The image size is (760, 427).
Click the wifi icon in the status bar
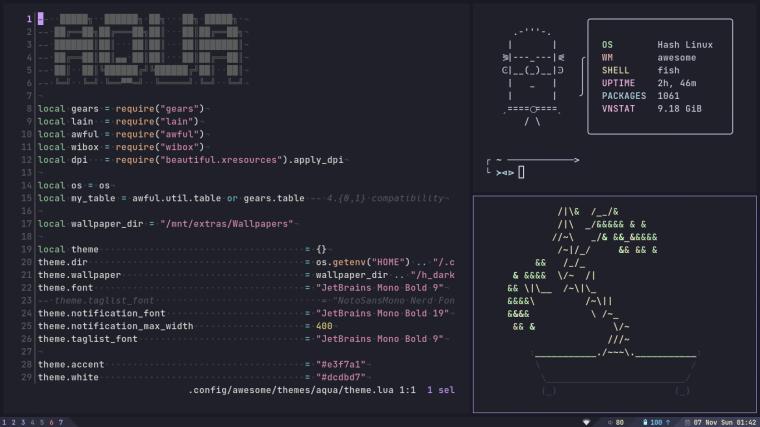(x=586, y=423)
